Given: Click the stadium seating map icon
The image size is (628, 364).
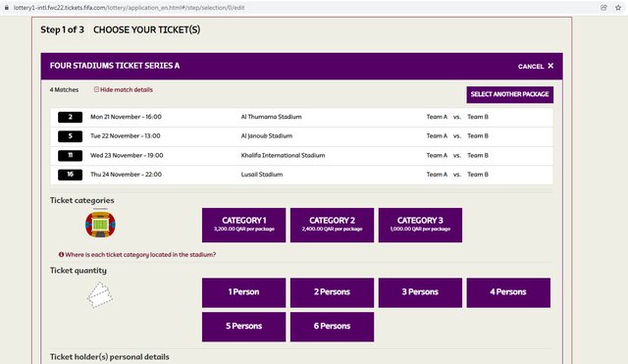Looking at the screenshot, I should click(100, 225).
